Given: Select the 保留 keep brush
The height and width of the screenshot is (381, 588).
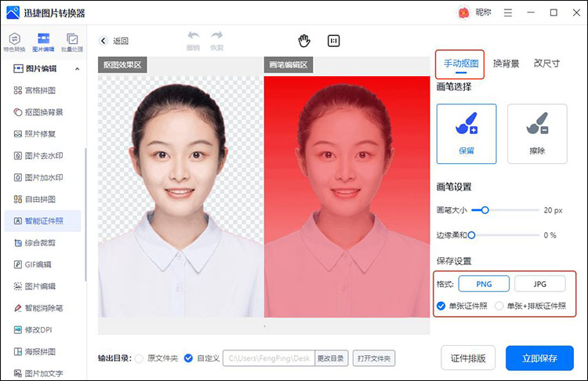Looking at the screenshot, I should click(x=466, y=133).
